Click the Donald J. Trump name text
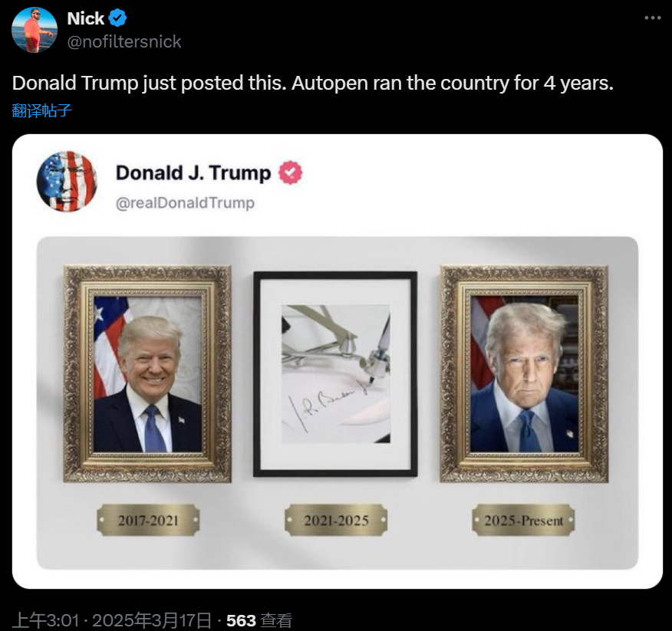This screenshot has height=631, width=672. coord(193,173)
